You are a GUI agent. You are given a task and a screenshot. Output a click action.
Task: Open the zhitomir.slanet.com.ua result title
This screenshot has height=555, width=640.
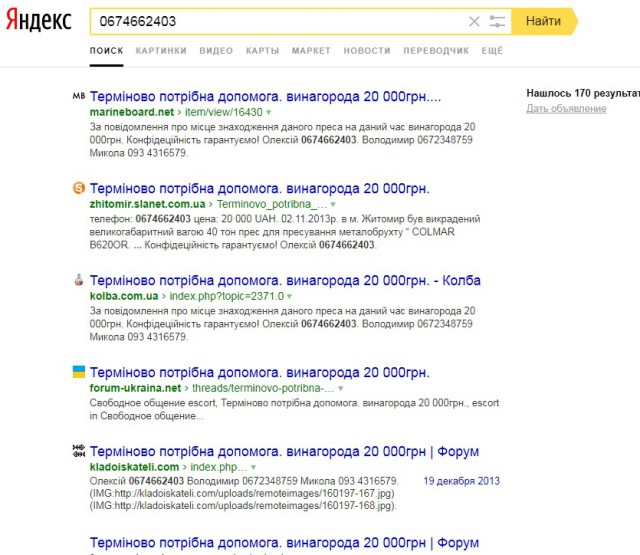coord(260,189)
